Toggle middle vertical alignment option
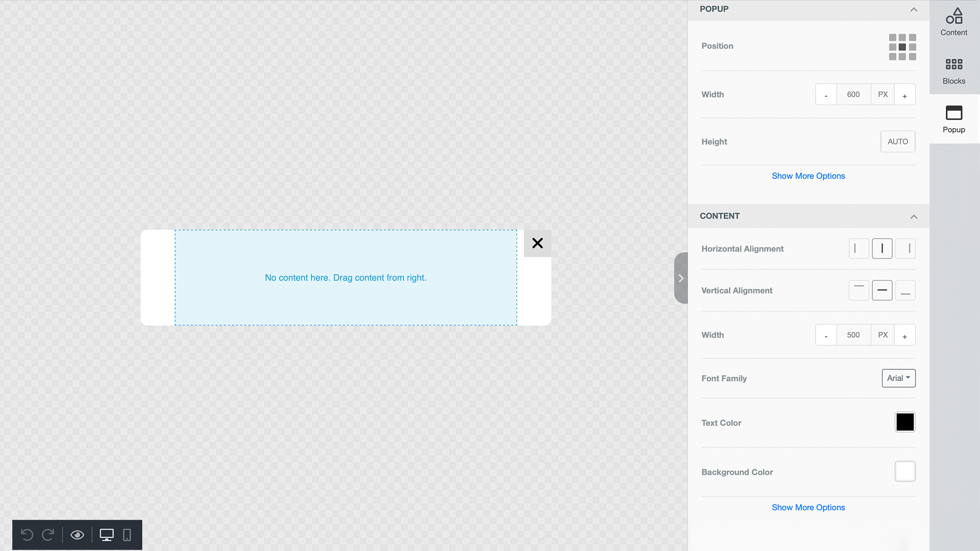This screenshot has height=551, width=980. pos(883,290)
